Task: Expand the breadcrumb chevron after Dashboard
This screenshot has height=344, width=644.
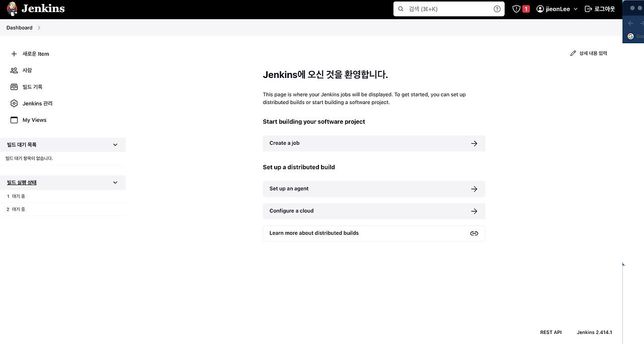Action: pos(39,28)
